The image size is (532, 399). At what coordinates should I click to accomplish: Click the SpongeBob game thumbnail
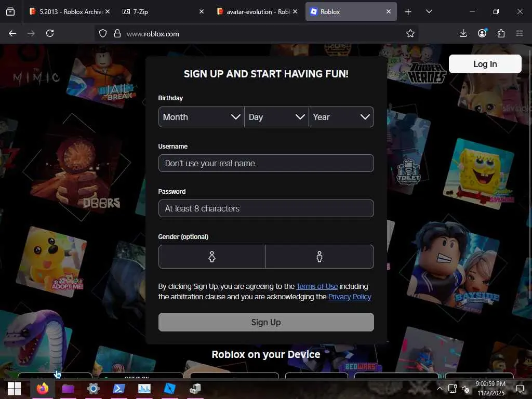pyautogui.click(x=478, y=172)
